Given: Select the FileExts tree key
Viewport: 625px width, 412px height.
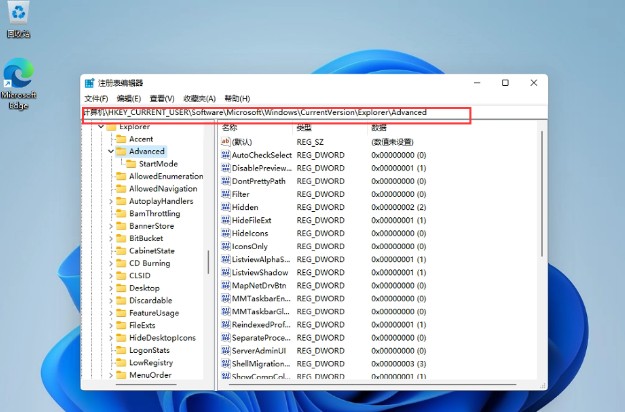Looking at the screenshot, I should tap(142, 325).
